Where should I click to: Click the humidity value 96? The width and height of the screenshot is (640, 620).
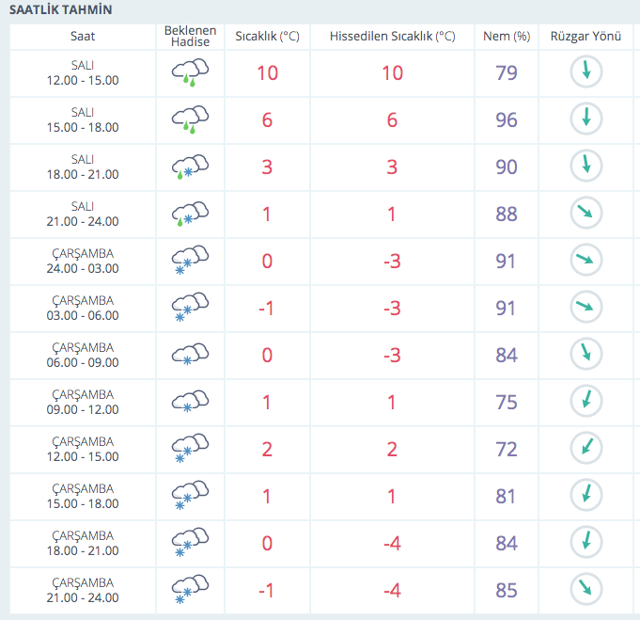[506, 120]
